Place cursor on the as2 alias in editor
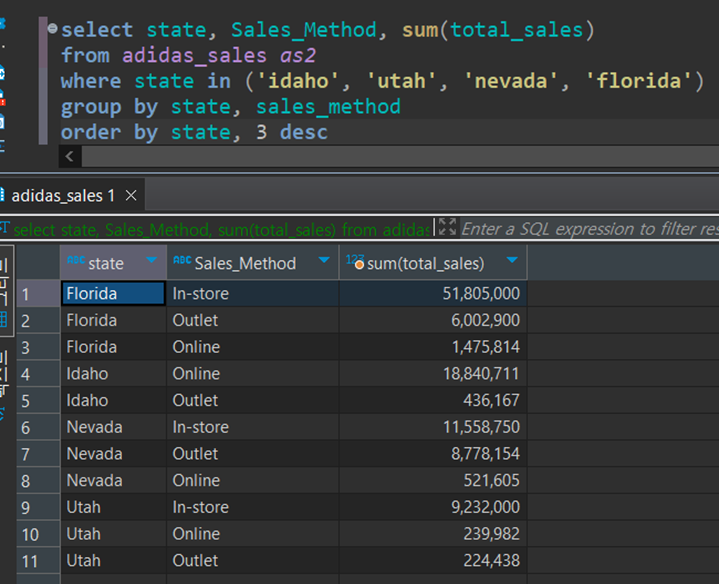This screenshot has height=584, width=719. [298, 55]
